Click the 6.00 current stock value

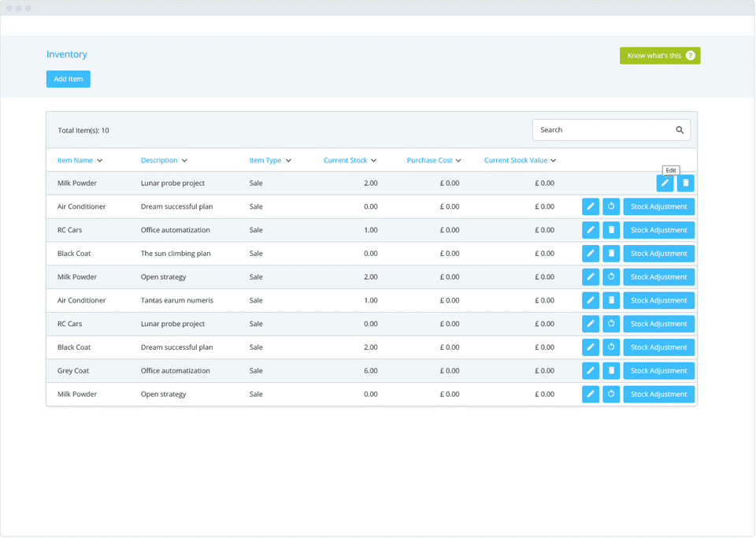click(x=371, y=371)
